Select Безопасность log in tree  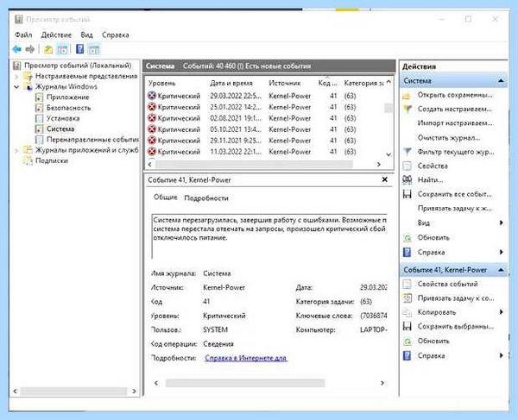click(x=68, y=108)
